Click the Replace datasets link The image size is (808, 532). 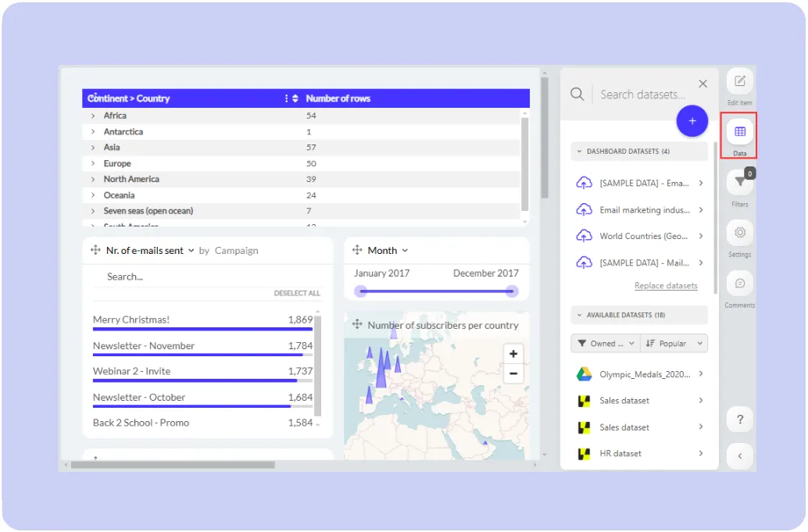point(666,286)
